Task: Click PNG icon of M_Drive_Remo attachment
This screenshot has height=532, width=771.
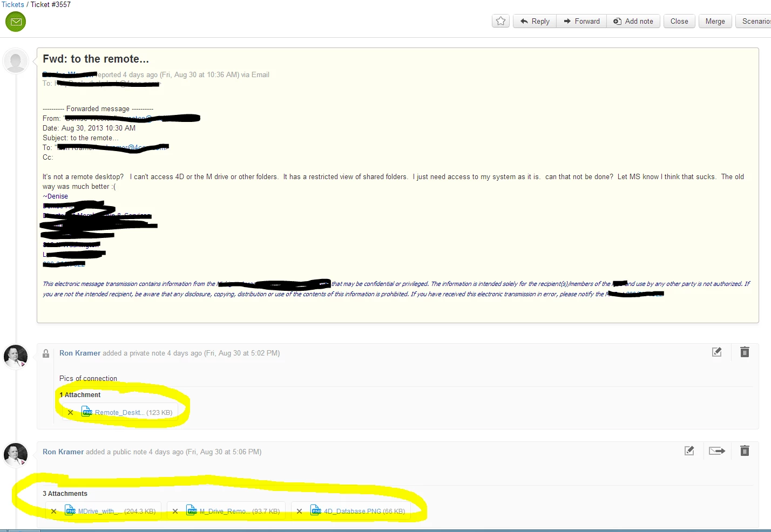Action: click(192, 510)
